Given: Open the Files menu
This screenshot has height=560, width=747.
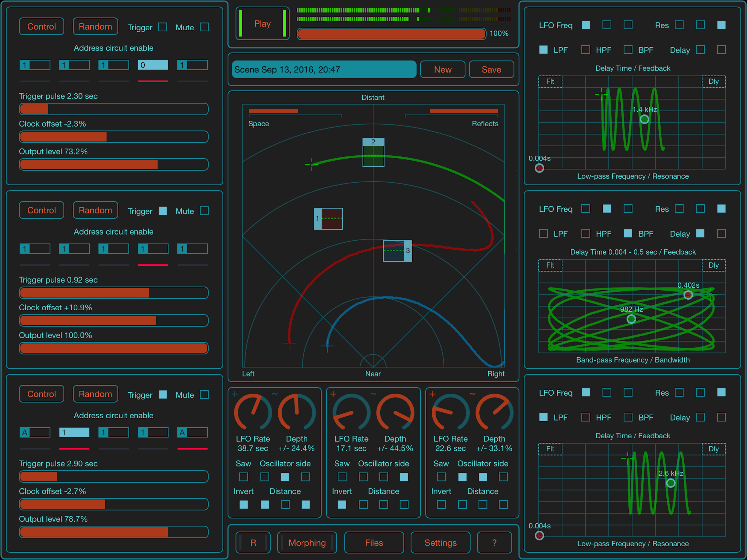Looking at the screenshot, I should 373,542.
